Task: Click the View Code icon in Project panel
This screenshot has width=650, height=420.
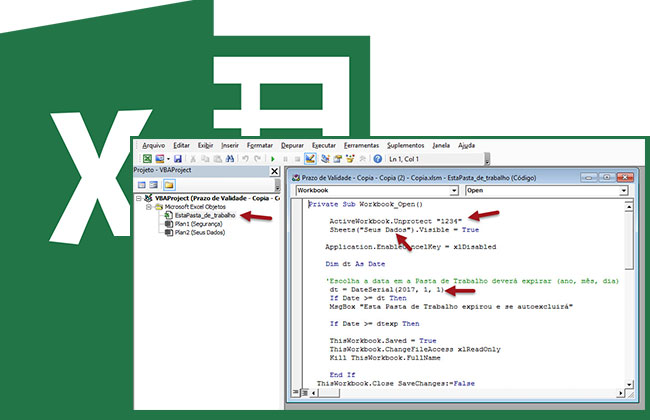Action: point(142,185)
